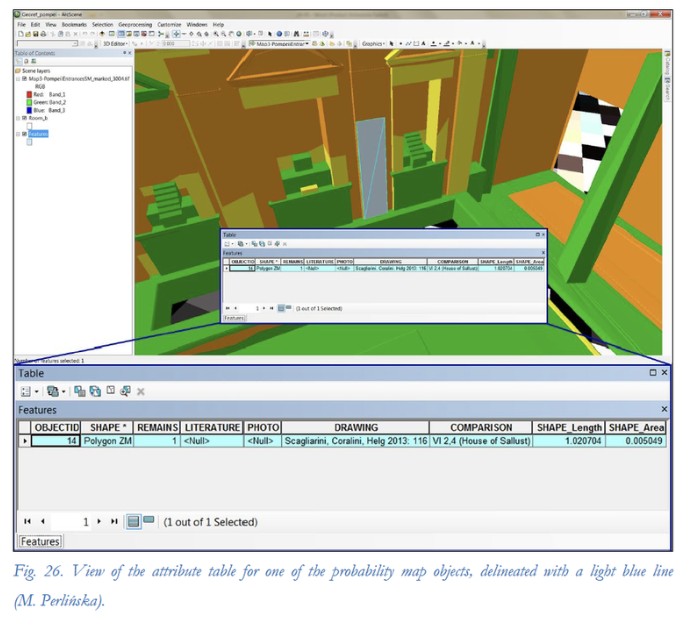Open the 3D Editor dropdown
Screen dimensions: 698x625
pos(115,44)
